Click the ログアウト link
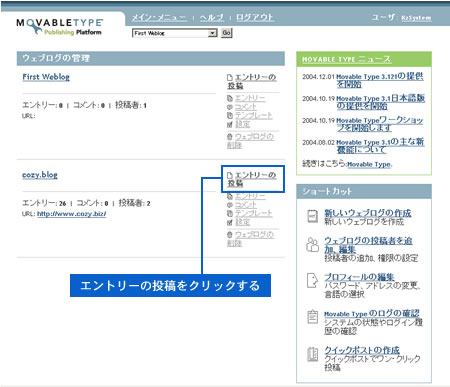 click(255, 17)
